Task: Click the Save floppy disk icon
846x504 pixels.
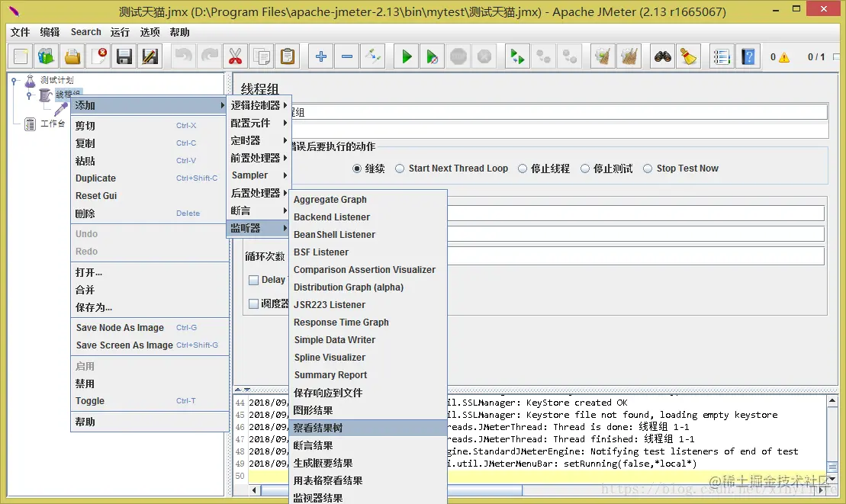Action: click(124, 56)
